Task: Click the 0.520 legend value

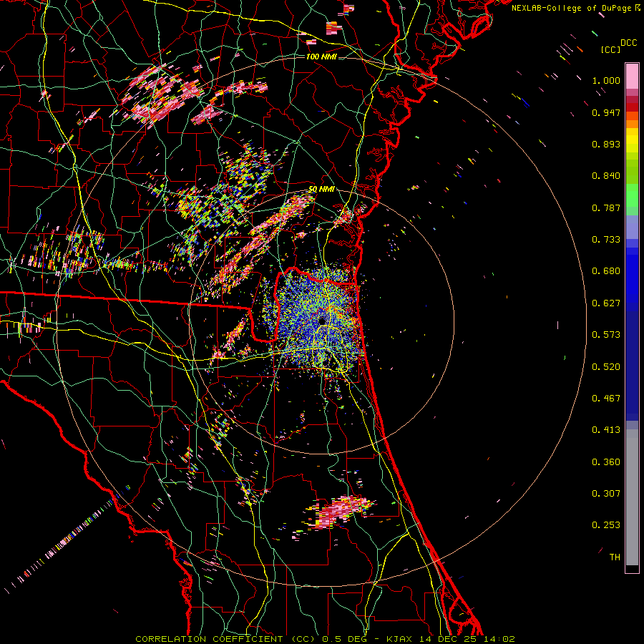Action: coord(606,367)
